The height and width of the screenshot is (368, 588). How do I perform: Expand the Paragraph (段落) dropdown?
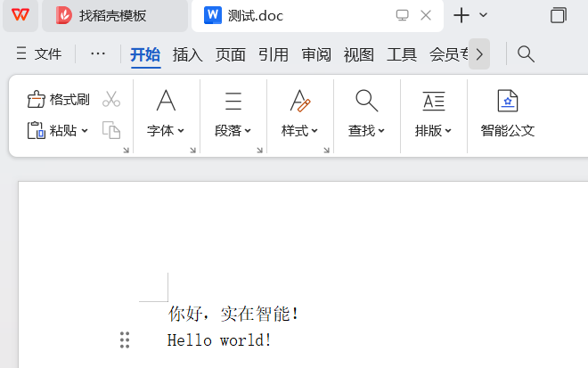(233, 113)
